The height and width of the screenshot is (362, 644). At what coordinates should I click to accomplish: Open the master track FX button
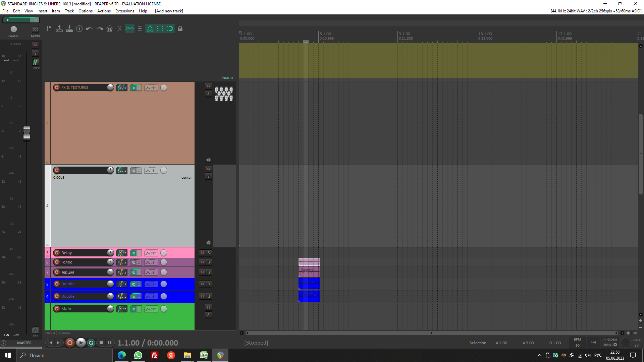point(17,20)
